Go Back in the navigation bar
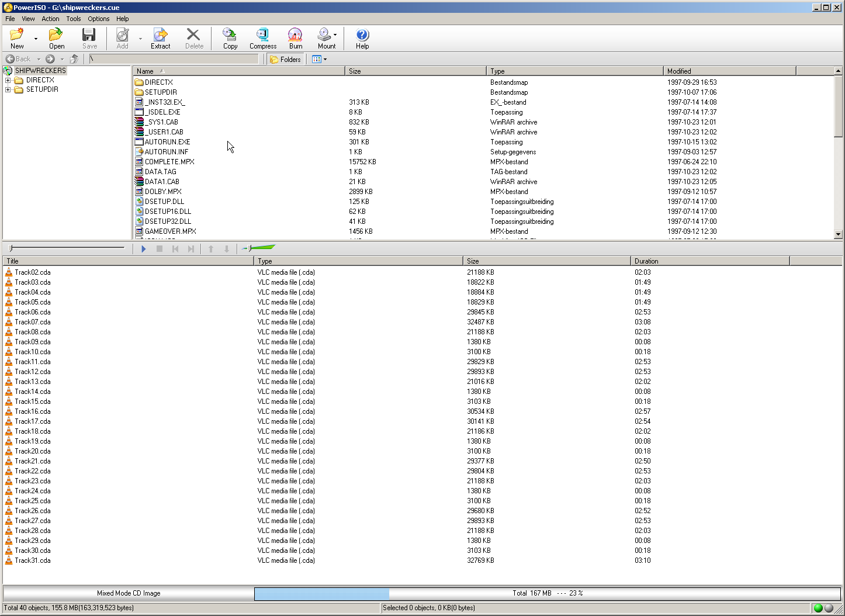This screenshot has width=845, height=616. pos(19,59)
